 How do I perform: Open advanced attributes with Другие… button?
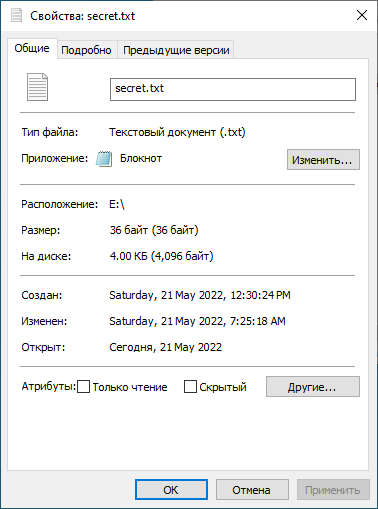313,387
